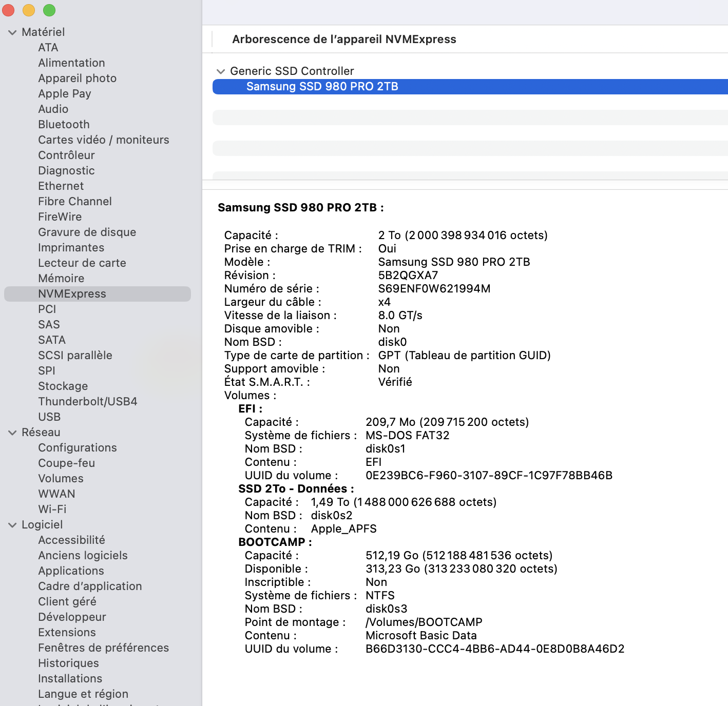Open network Configurations

point(78,447)
